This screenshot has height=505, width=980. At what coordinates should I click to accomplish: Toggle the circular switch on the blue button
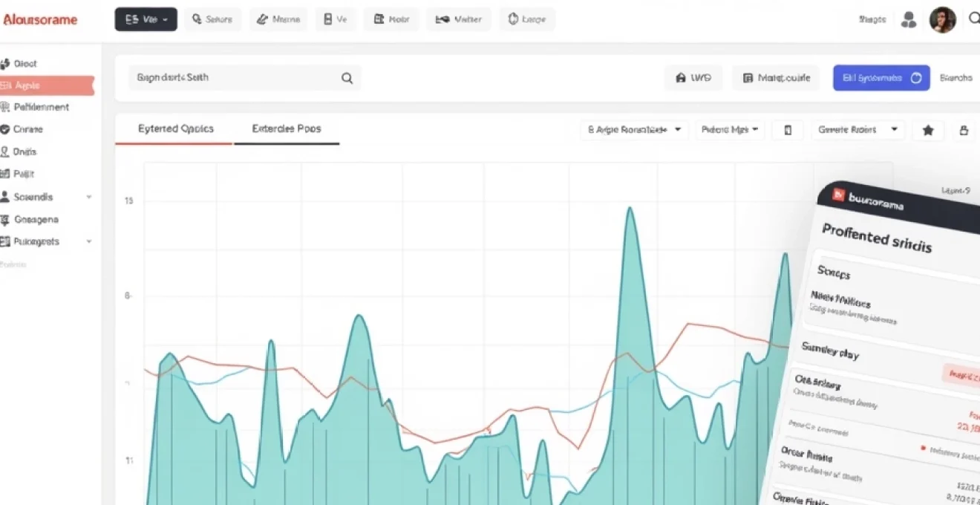(x=915, y=77)
